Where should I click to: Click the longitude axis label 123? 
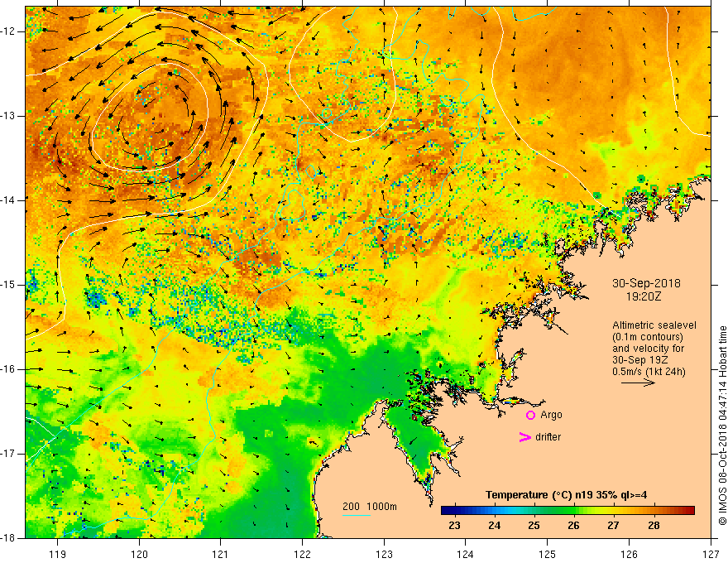384,554
